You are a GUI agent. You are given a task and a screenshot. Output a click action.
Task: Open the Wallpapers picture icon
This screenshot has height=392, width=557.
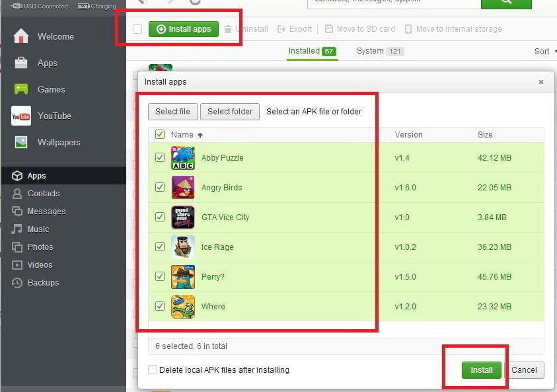[x=21, y=142]
